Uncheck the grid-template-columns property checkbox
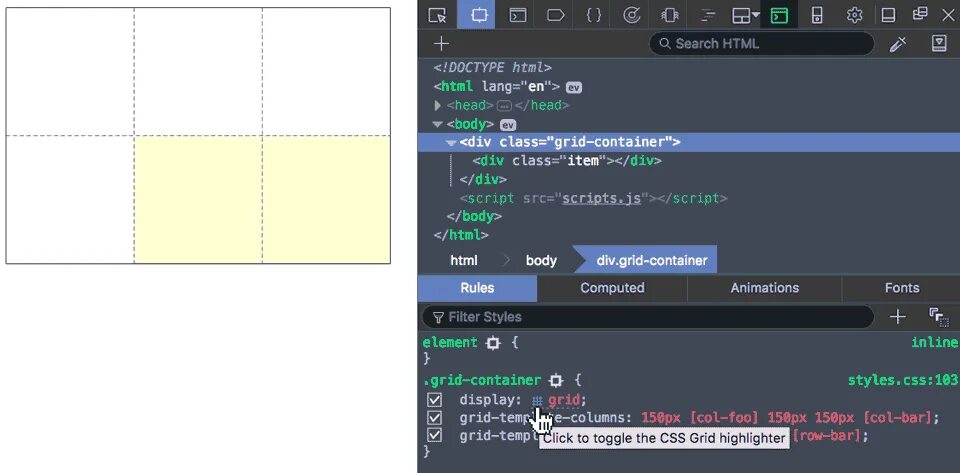The image size is (960, 473). click(435, 418)
